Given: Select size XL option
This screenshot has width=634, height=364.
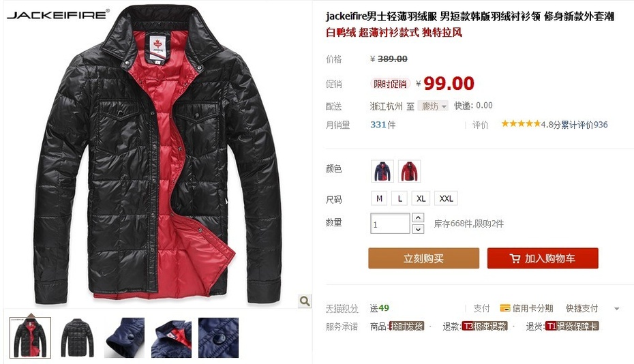Looking at the screenshot, I should [x=421, y=198].
